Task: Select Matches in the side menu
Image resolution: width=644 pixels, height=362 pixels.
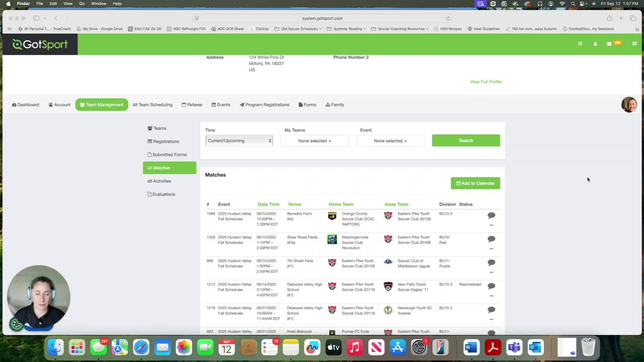Action: pos(170,168)
